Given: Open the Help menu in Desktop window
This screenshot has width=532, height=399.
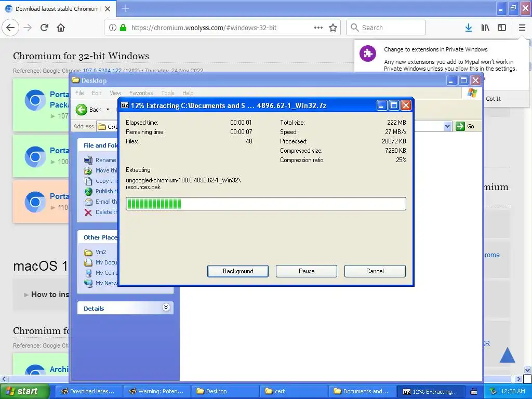Looking at the screenshot, I should (x=188, y=93).
